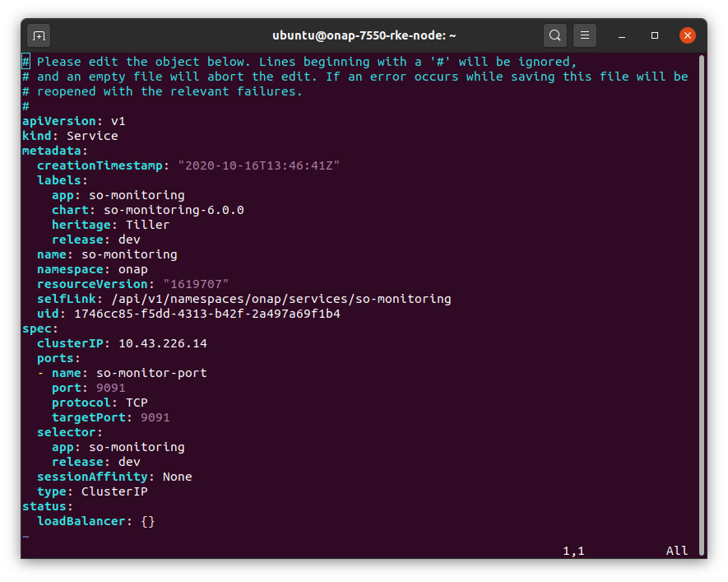Click the 'namespace' value 'onap'
728x582 pixels.
pyautogui.click(x=133, y=269)
